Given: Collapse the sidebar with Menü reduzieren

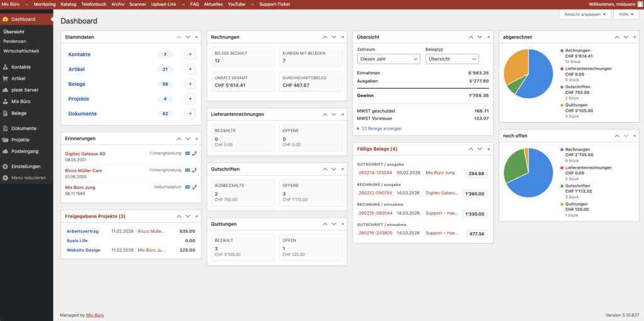Looking at the screenshot, I should click(x=25, y=178).
